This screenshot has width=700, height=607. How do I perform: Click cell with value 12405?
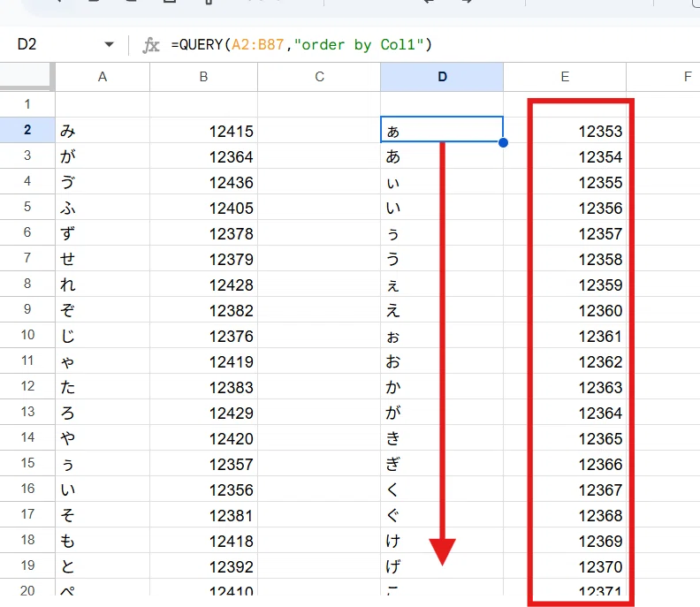(x=203, y=207)
